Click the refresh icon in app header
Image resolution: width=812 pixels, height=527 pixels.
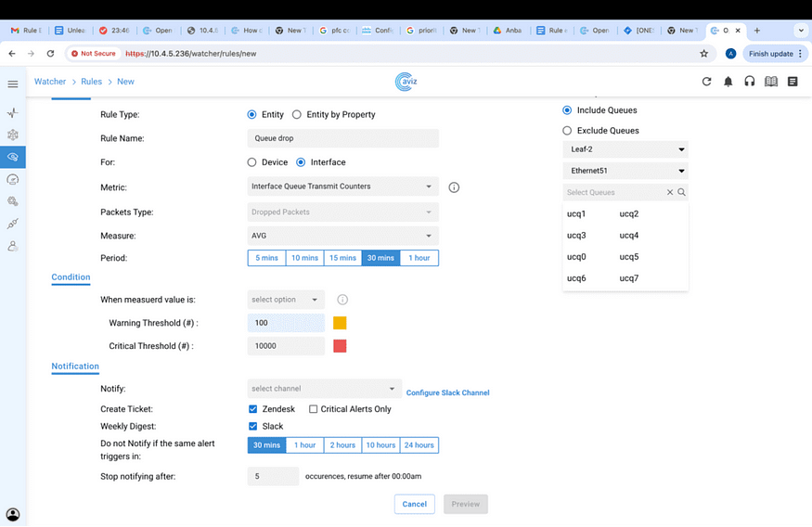706,82
